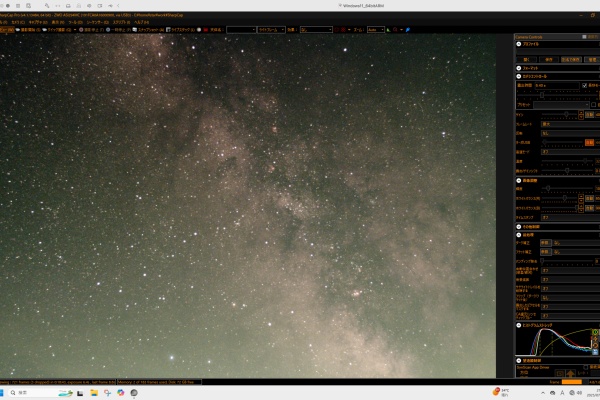Click the red magnifier icon in the toolbar
600x400 pixels.
(x=395, y=30)
